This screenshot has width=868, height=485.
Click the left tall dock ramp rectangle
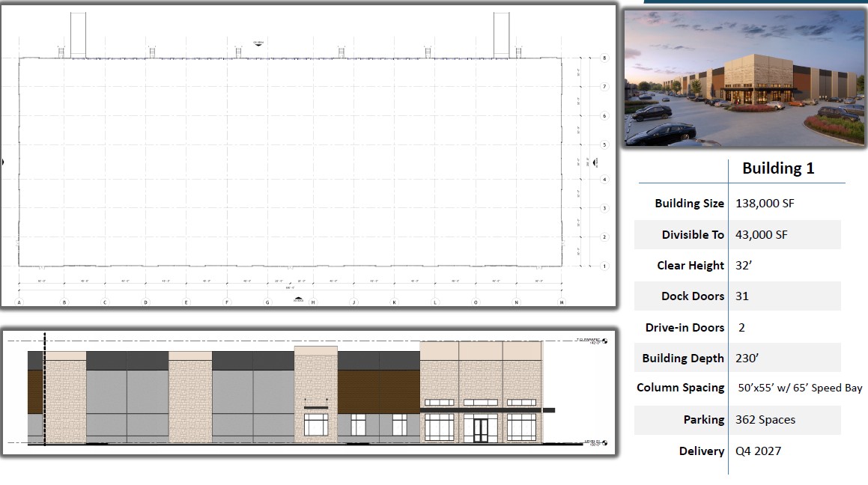[79, 34]
